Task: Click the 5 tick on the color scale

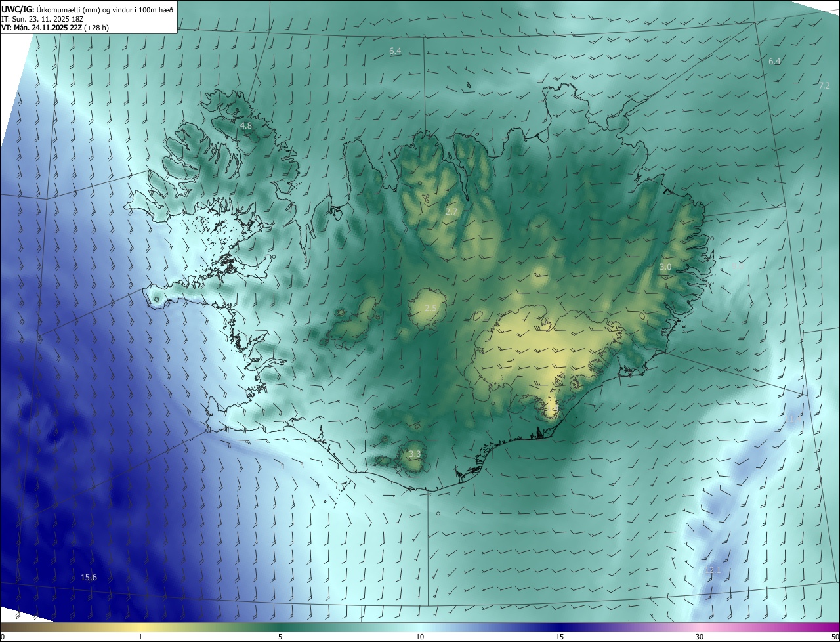Action: (280, 637)
